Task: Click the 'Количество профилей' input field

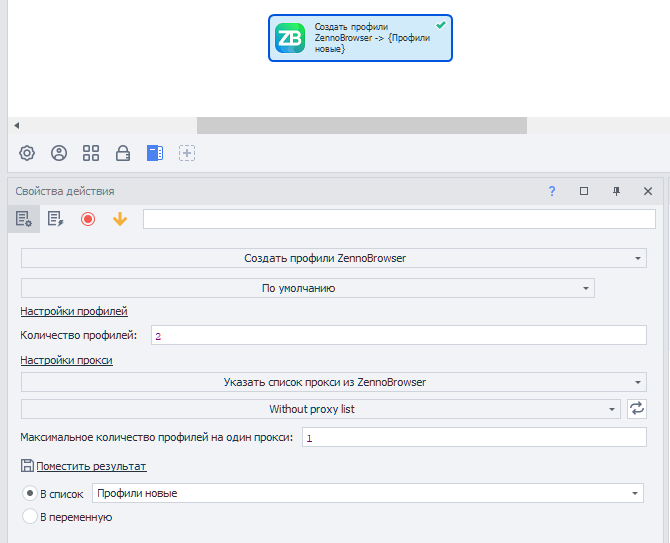Action: pyautogui.click(x=399, y=335)
